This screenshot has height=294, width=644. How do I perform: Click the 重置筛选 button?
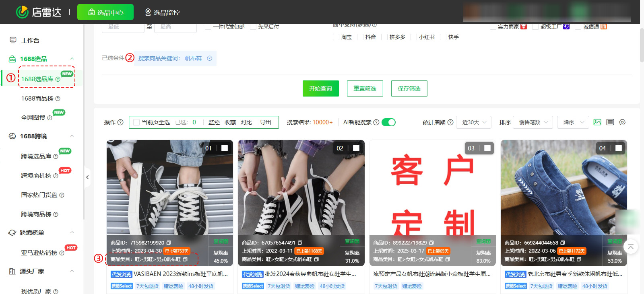[x=365, y=88]
